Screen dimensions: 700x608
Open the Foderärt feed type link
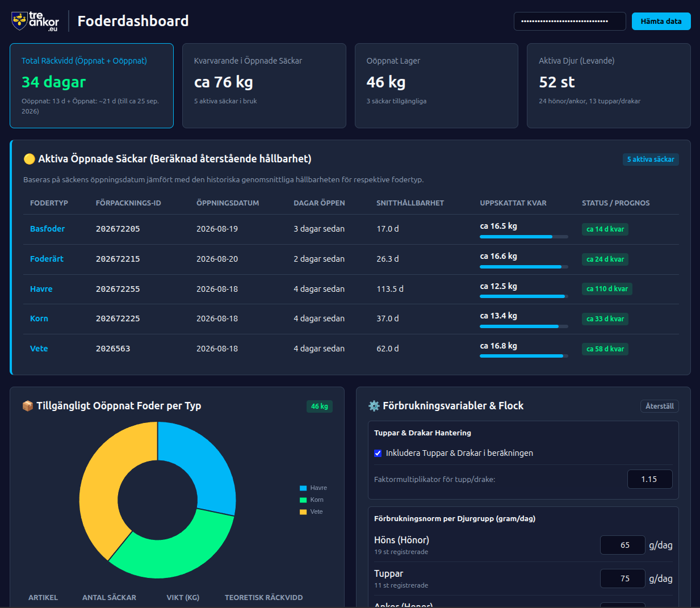click(47, 259)
